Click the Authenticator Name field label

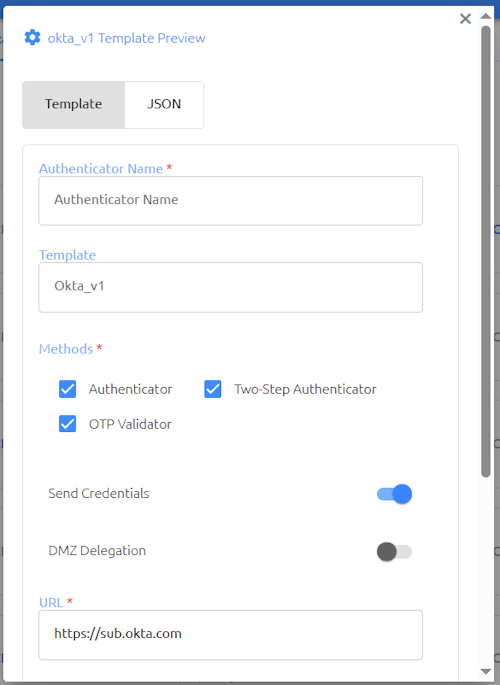(101, 169)
